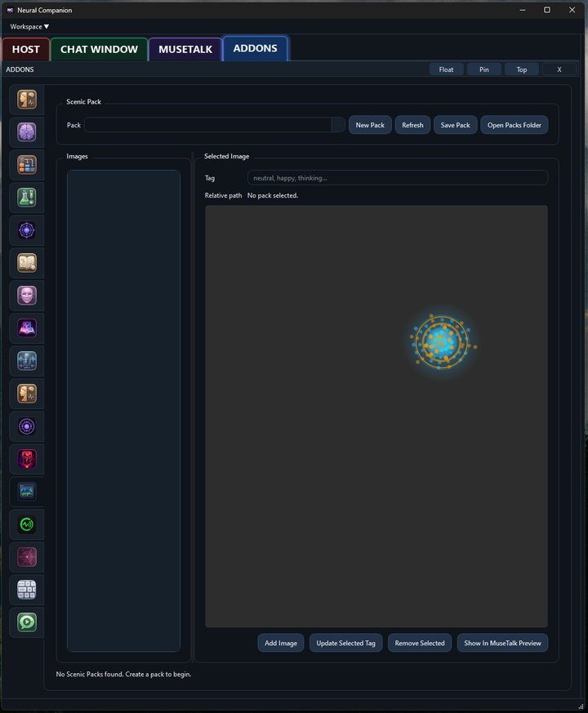
Task: Click the Save Pack button
Action: 455,125
